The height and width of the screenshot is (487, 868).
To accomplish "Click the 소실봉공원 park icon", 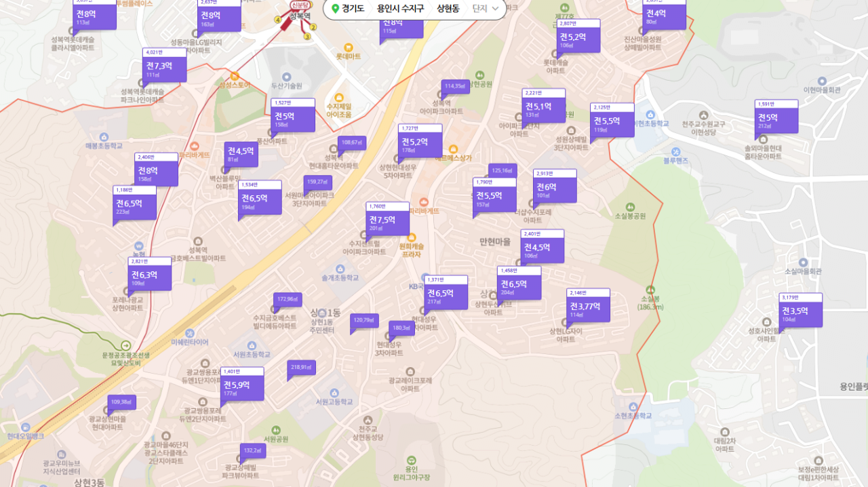I will coord(630,207).
